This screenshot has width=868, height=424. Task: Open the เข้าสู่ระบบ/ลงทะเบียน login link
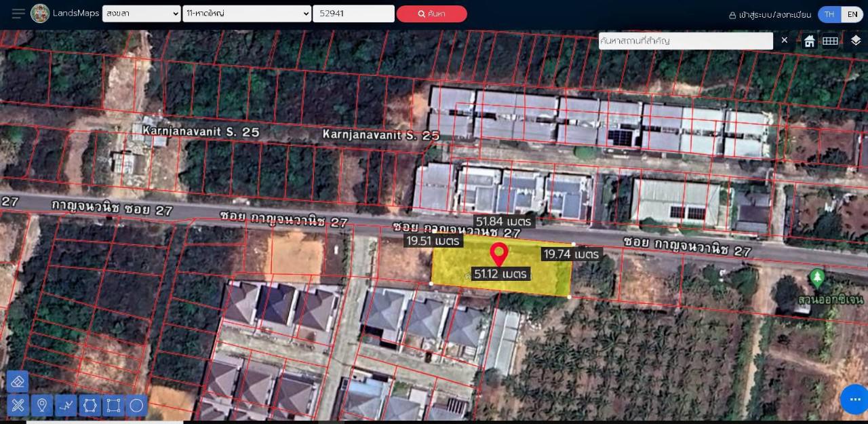tap(770, 14)
